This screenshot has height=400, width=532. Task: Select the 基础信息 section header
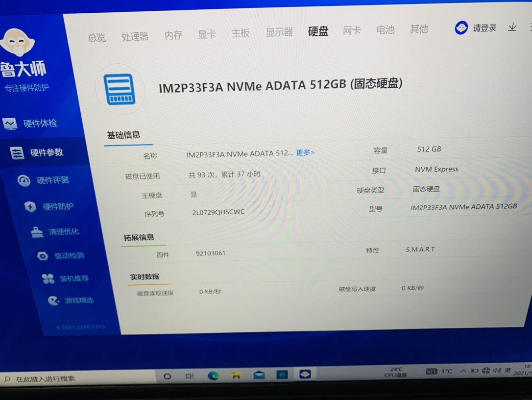tap(123, 135)
